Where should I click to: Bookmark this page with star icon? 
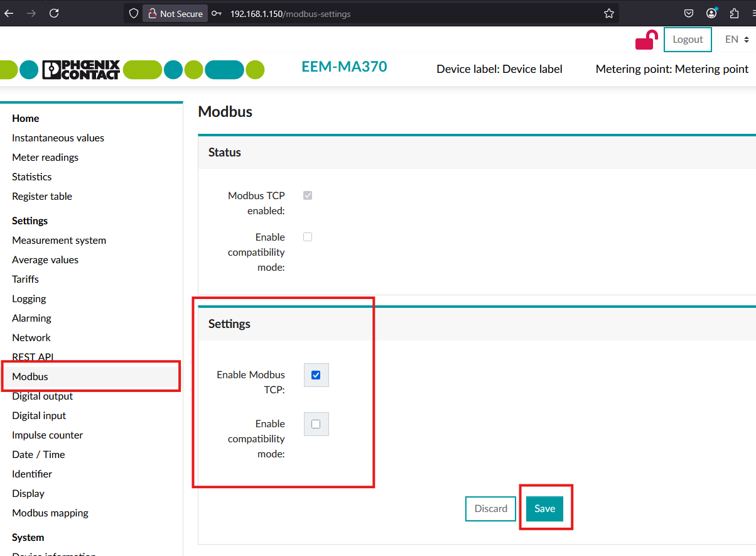(x=608, y=13)
